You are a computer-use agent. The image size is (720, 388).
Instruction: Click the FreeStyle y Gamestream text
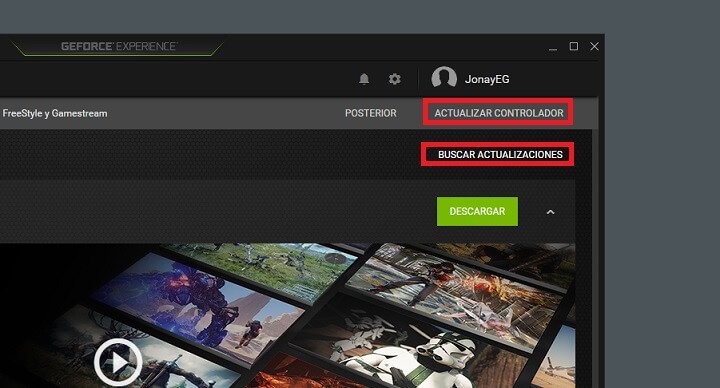pyautogui.click(x=55, y=113)
